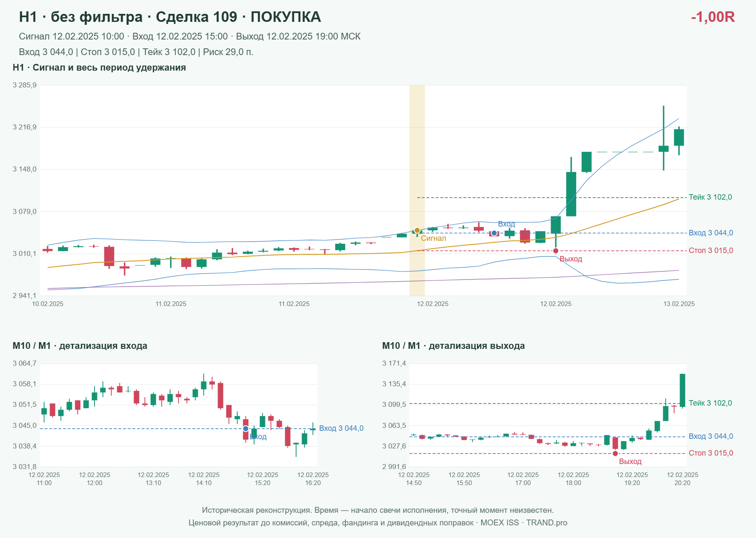This screenshot has height=538, width=756.
Task: Click the 3 171,4 axis value in exit detail
Action: pos(394,364)
